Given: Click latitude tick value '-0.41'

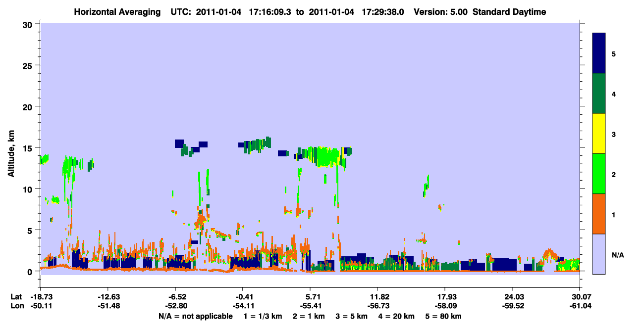Looking at the screenshot, I should click(x=244, y=297).
